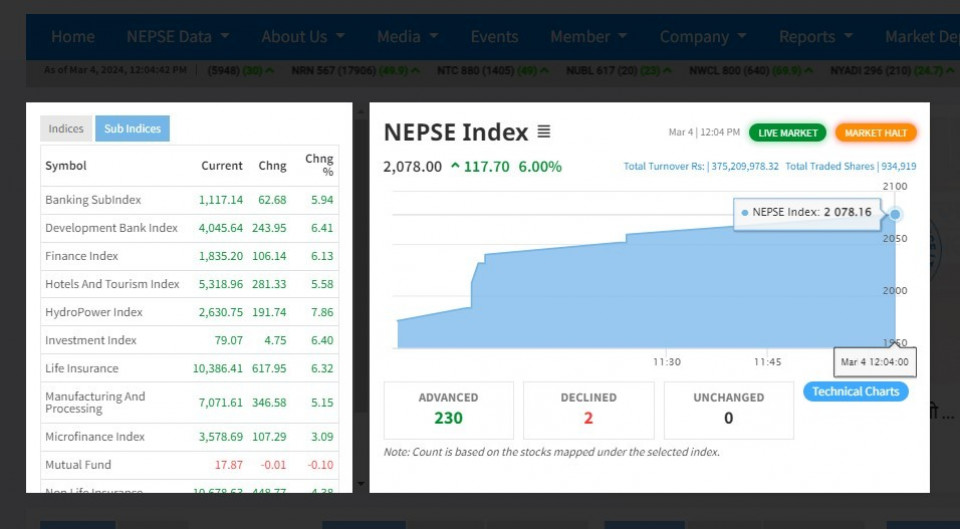Click the DECLINED 2 box
This screenshot has height=529, width=960.
pyautogui.click(x=588, y=410)
